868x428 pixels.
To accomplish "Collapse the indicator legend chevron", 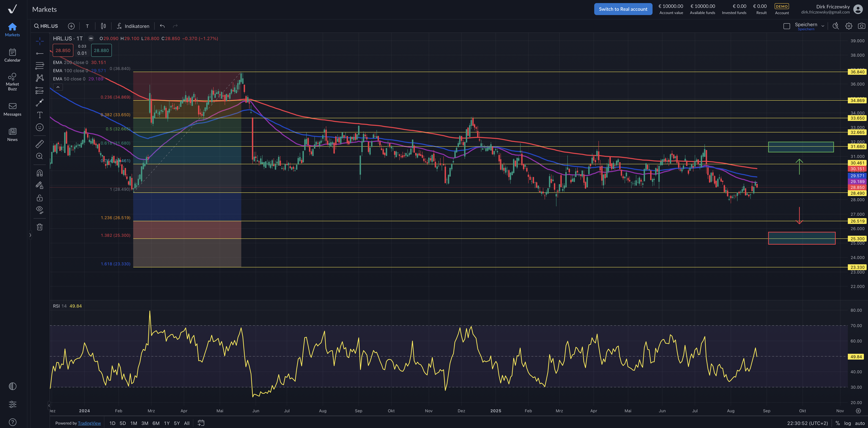I will tap(58, 87).
